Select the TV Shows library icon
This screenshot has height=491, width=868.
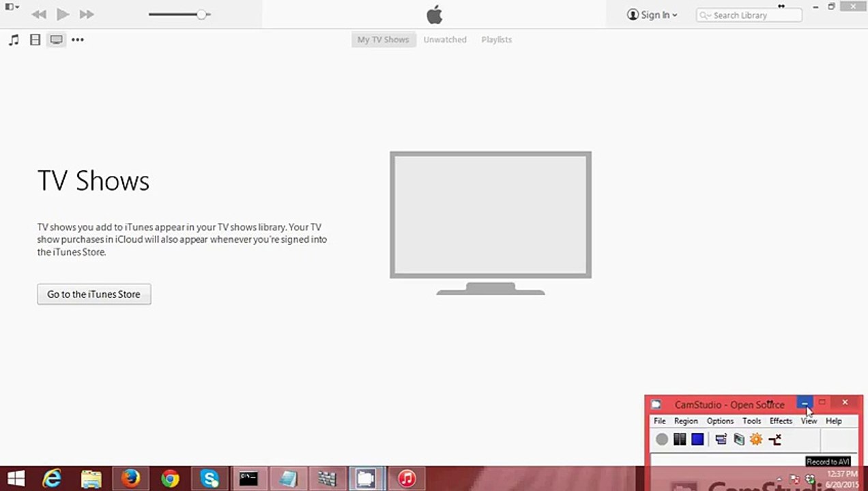click(x=57, y=40)
